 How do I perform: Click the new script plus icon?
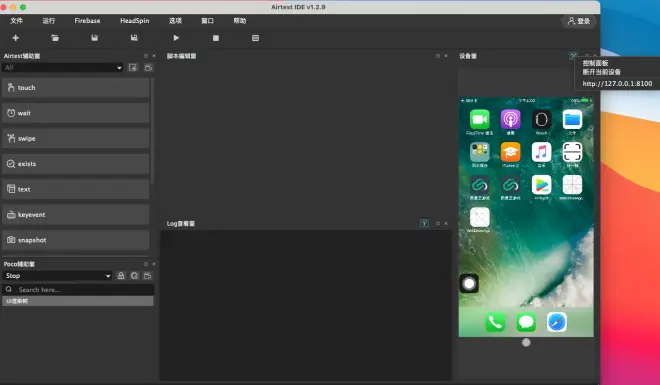16,38
